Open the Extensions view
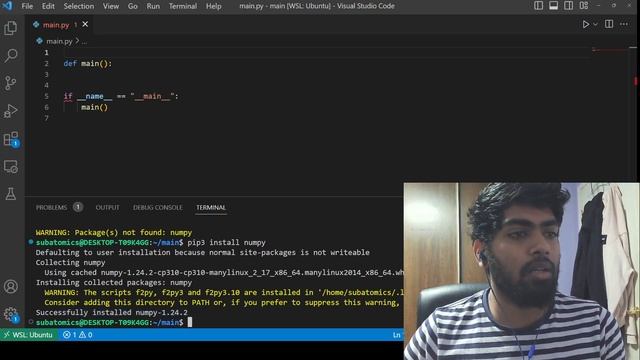Viewport: 640px width, 360px height. 11,139
